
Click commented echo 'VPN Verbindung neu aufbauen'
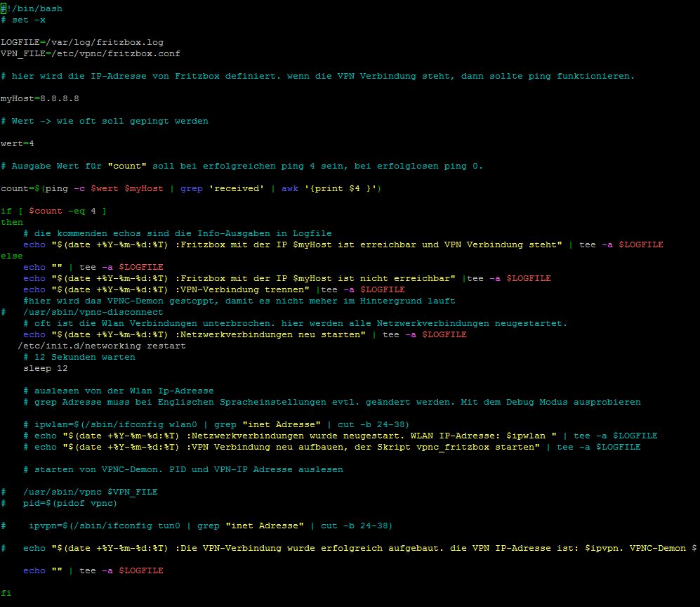331,447
